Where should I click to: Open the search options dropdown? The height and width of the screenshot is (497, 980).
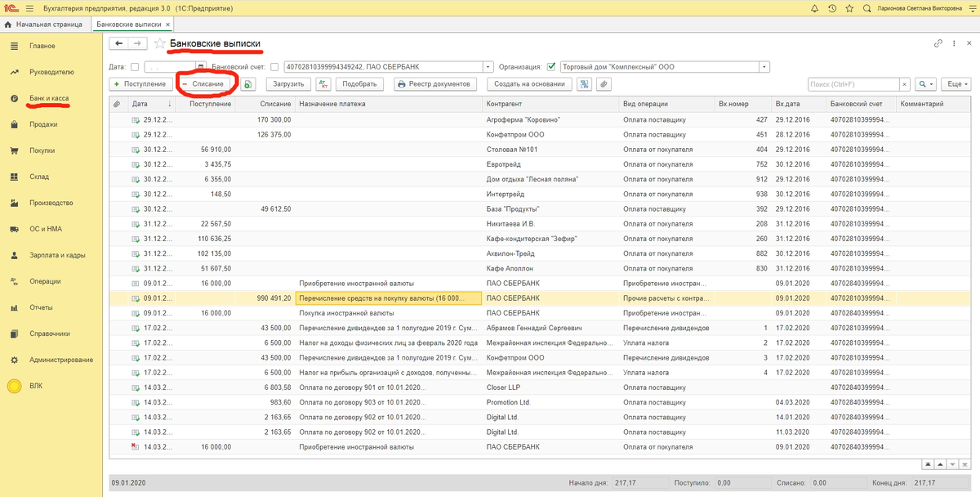(x=925, y=84)
